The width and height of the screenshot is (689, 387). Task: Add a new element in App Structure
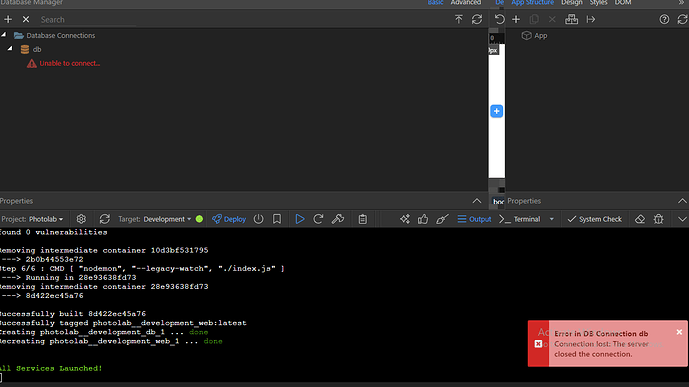(x=516, y=19)
